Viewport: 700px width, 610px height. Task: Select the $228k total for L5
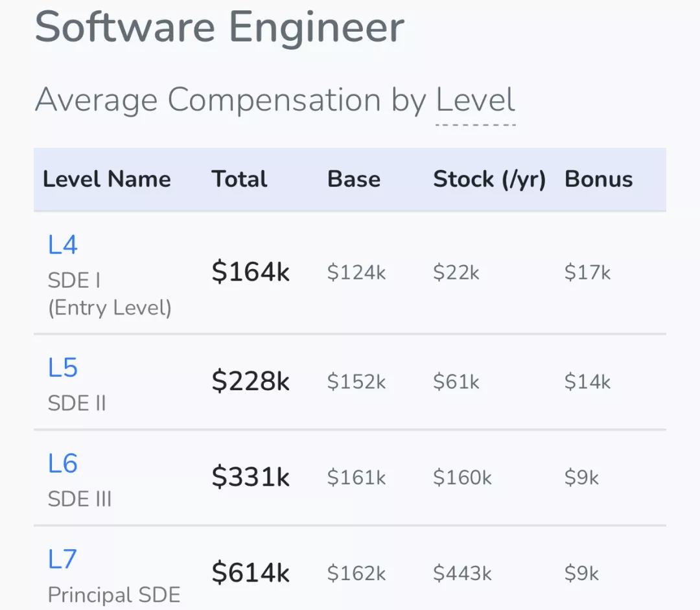[250, 382]
